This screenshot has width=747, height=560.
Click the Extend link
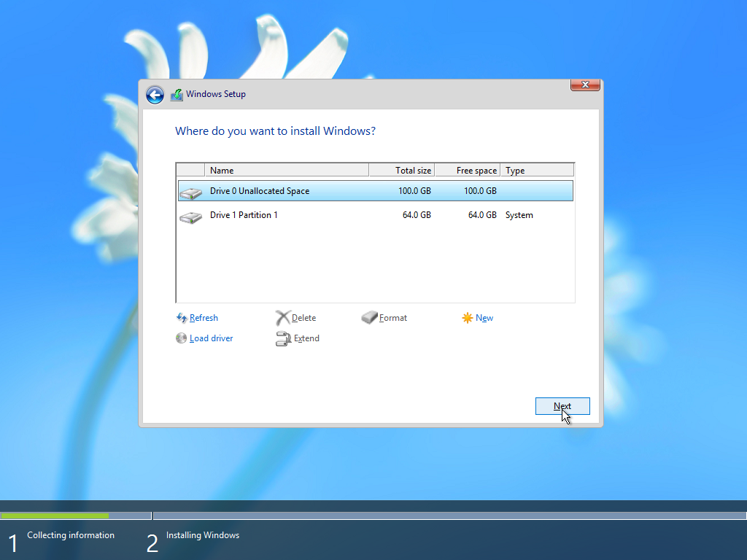[x=306, y=338]
